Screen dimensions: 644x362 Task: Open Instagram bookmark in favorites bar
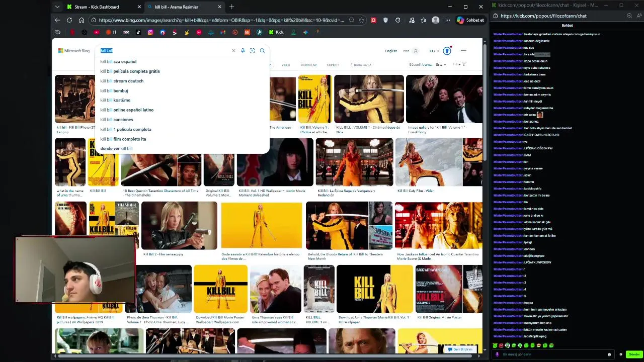pos(150,32)
